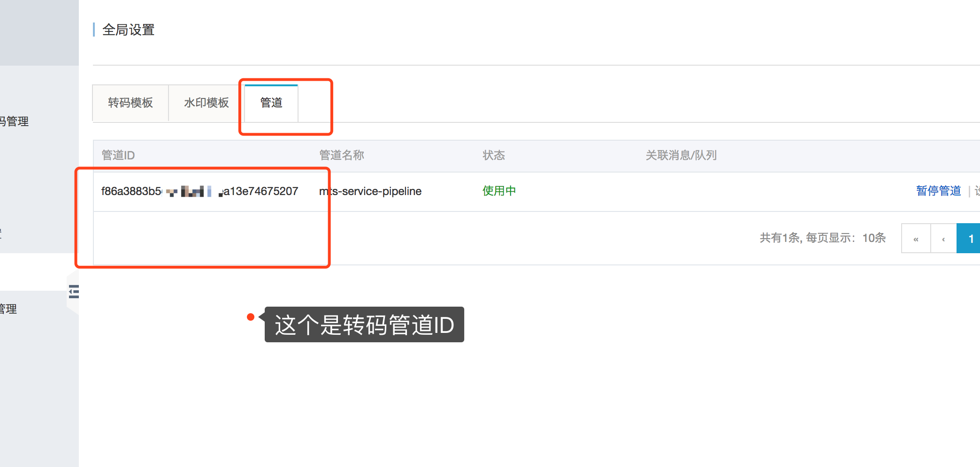This screenshot has height=467, width=980.
Task: Click the 暂停管道 link
Action: tap(938, 191)
